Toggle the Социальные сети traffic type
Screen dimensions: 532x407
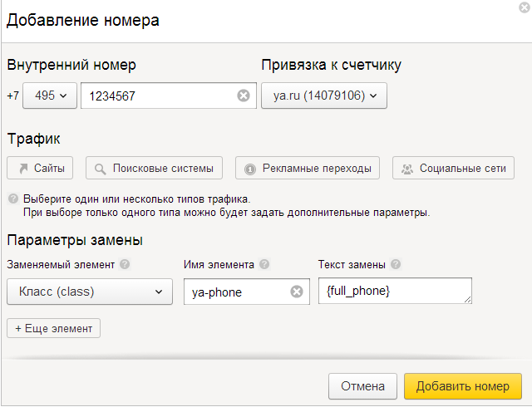(x=453, y=168)
